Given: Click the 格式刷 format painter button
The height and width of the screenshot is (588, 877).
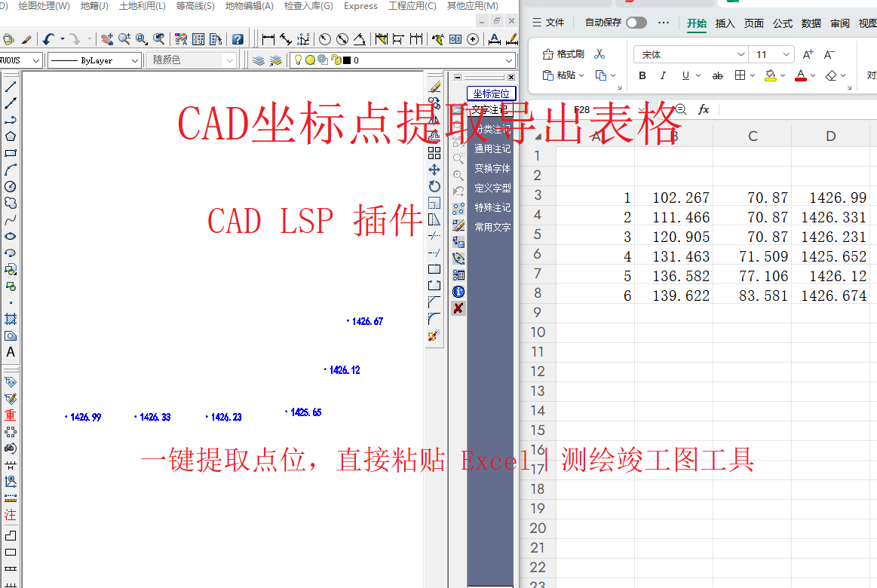Looking at the screenshot, I should click(x=563, y=54).
